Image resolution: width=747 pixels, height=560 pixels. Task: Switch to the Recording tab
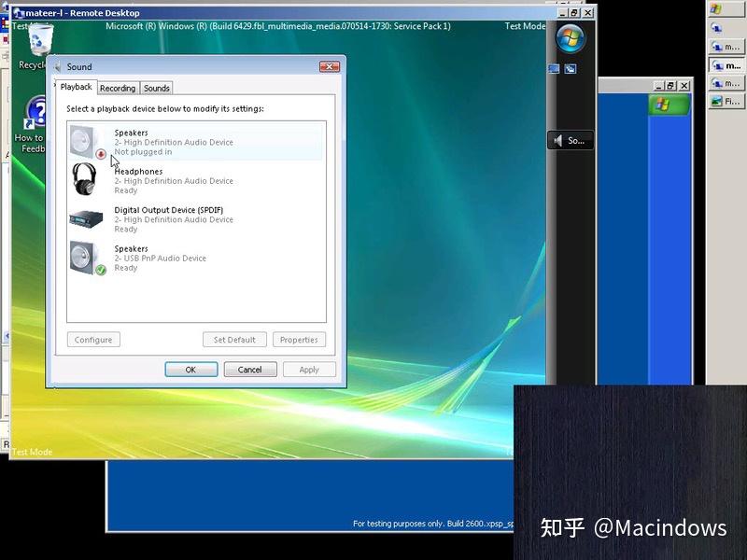click(x=118, y=88)
